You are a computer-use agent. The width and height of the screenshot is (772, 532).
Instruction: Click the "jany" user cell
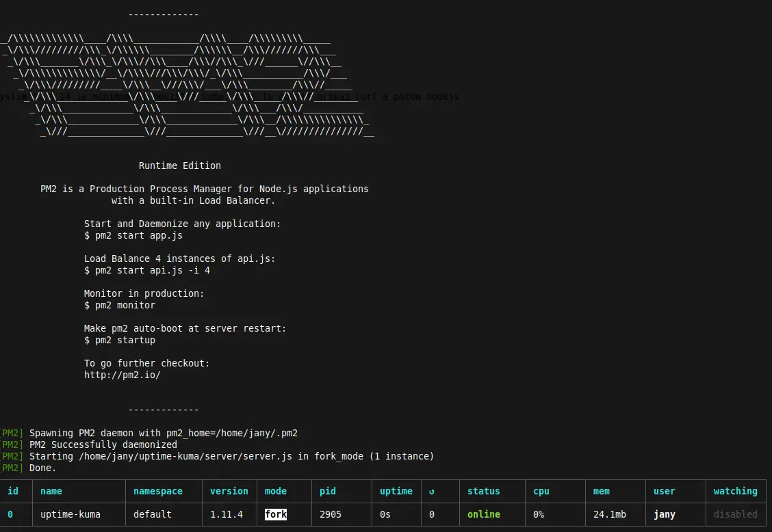point(664,514)
